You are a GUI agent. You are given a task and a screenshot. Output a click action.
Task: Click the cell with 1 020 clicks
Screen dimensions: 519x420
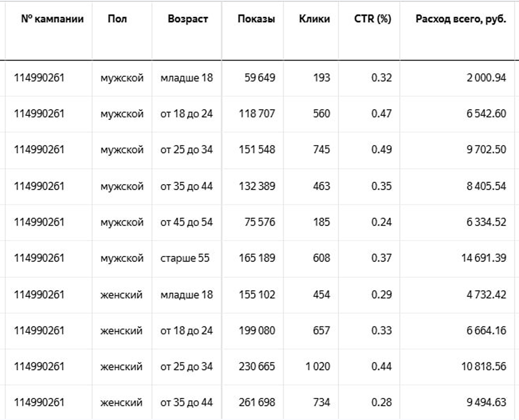tap(318, 366)
